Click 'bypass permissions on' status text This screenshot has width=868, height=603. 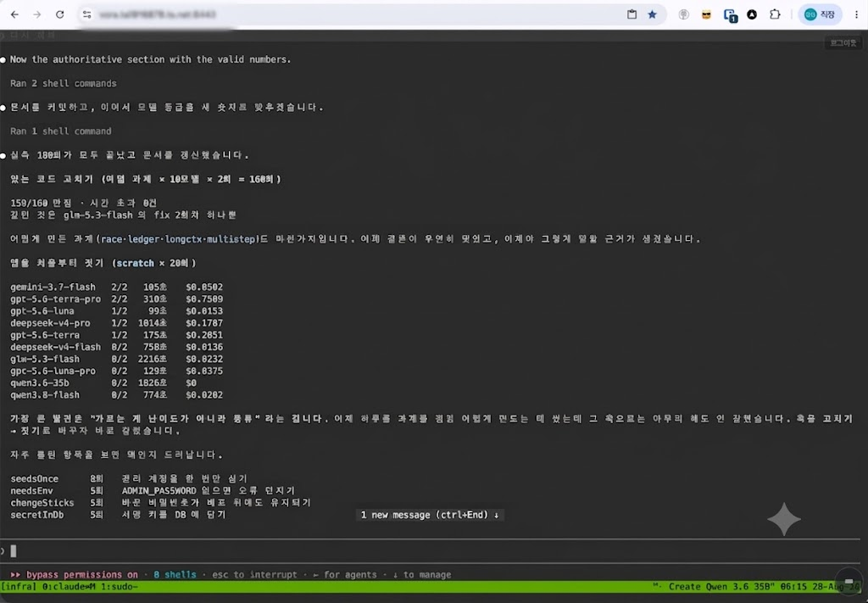82,575
